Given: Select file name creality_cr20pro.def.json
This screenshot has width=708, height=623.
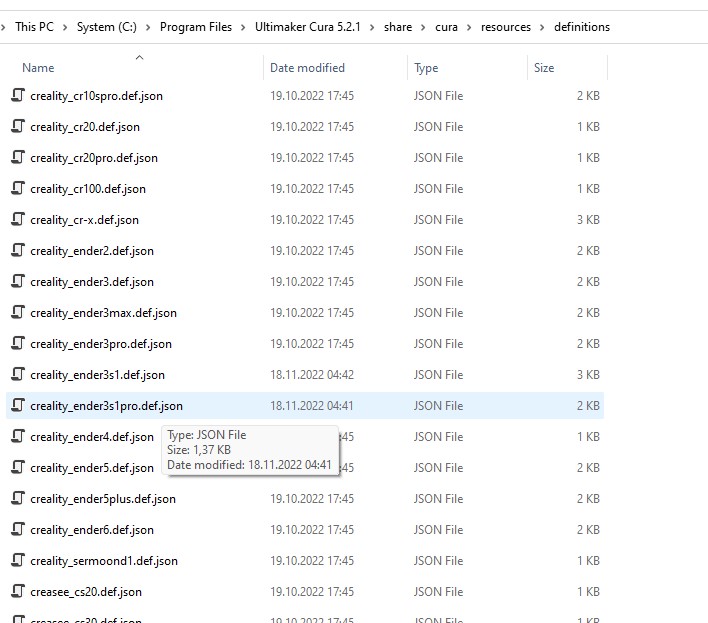Looking at the screenshot, I should click(94, 158).
